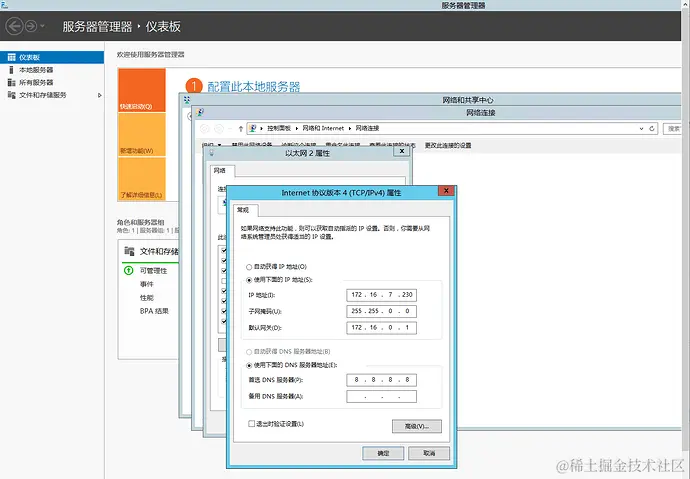Open address bar history dropdown chevron
The width and height of the screenshot is (690, 479).
click(641, 128)
